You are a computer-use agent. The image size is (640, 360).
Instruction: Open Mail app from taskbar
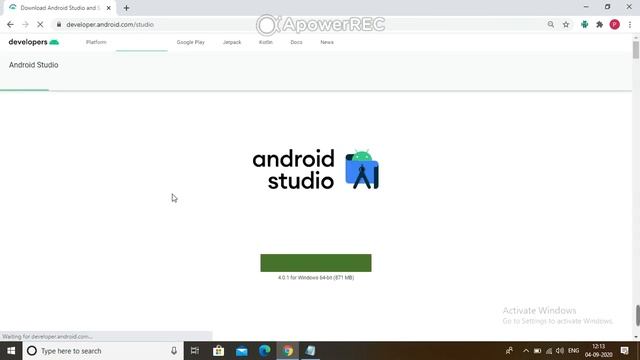pyautogui.click(x=242, y=351)
